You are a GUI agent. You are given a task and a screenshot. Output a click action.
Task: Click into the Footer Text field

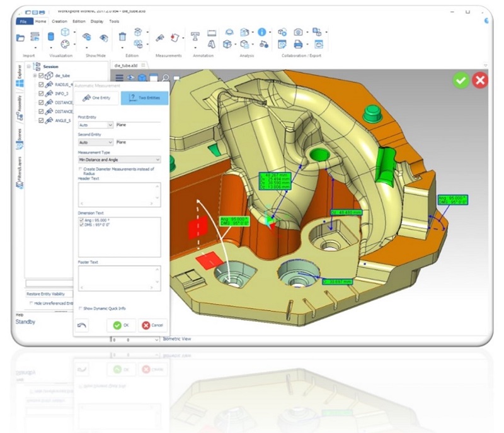point(119,279)
